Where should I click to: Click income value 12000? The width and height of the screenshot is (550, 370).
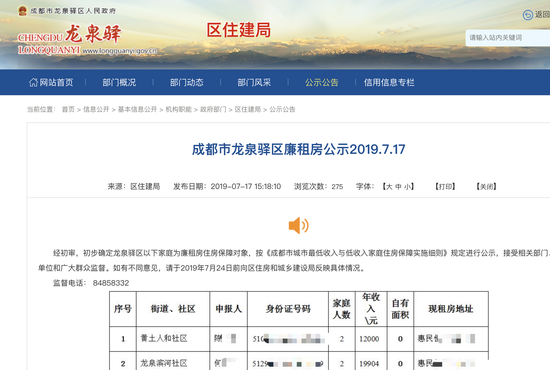(x=369, y=339)
